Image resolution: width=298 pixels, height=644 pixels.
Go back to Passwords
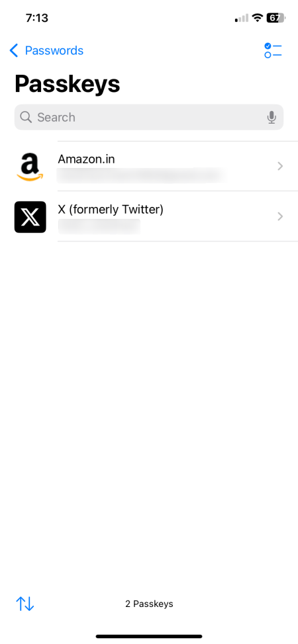(x=46, y=50)
